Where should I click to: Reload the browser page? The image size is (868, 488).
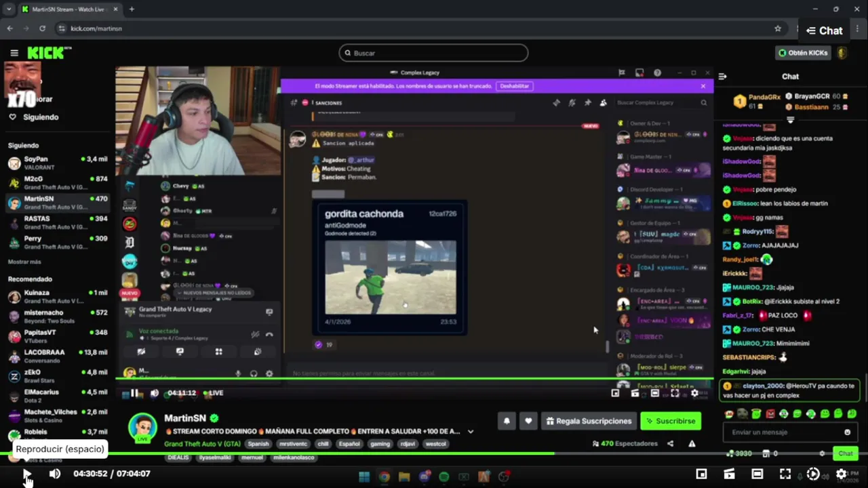(x=42, y=28)
